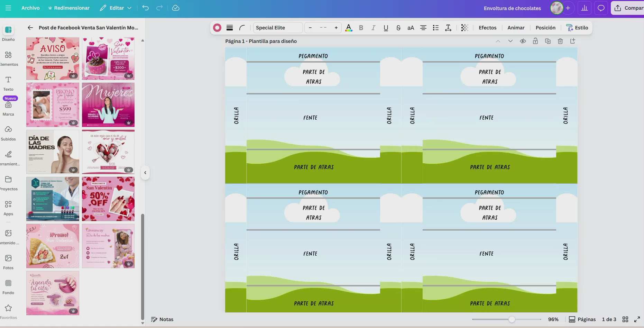Open the Subidos uploads panel

pos(8,133)
